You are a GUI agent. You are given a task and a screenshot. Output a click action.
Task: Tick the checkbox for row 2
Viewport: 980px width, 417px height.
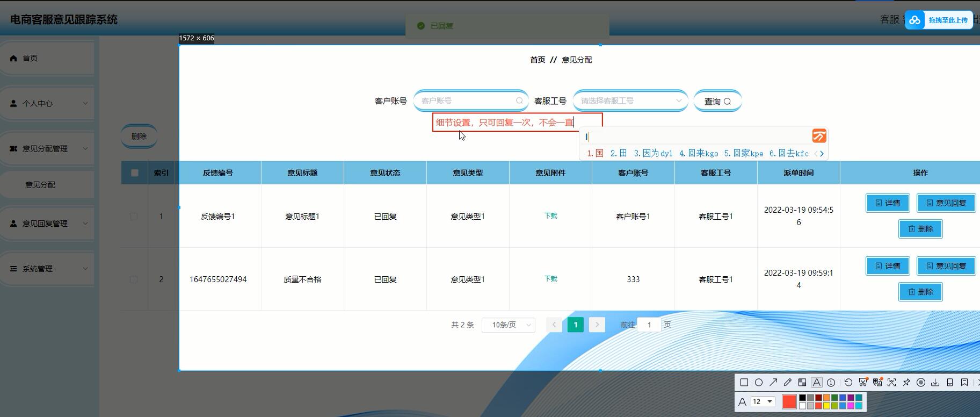pyautogui.click(x=134, y=279)
